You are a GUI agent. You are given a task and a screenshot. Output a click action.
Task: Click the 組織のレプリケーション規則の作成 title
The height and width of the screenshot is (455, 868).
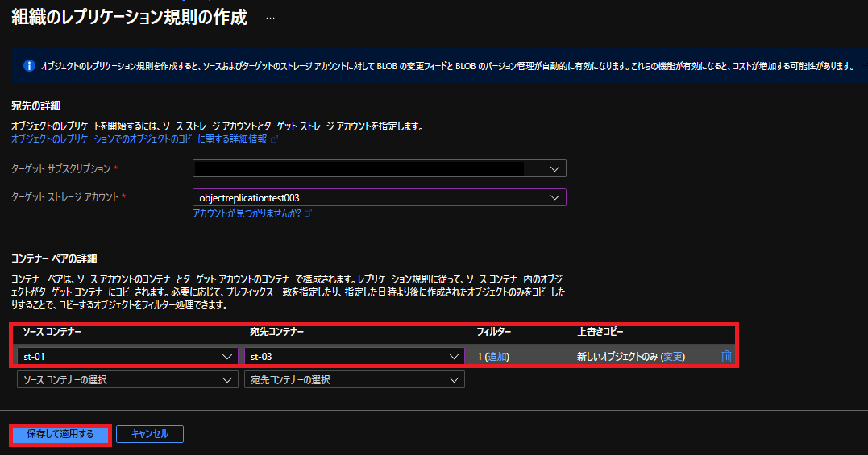[x=129, y=17]
